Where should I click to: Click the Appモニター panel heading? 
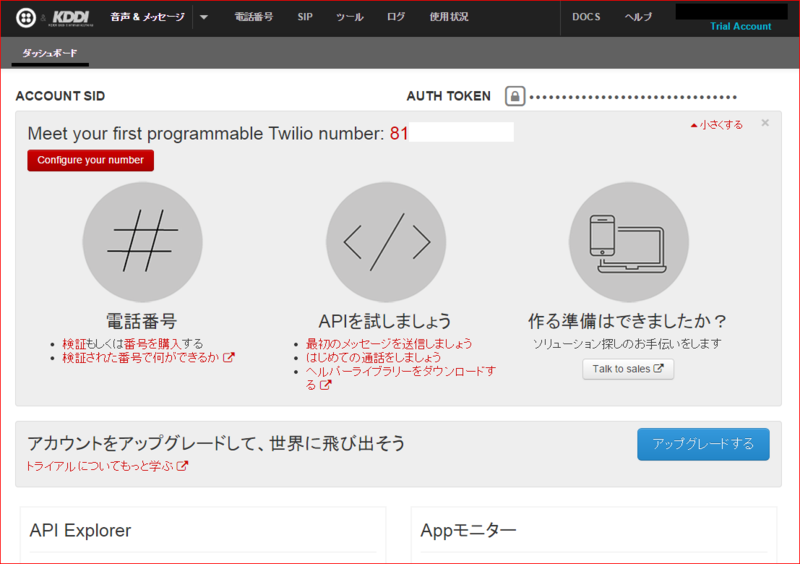[x=468, y=530]
